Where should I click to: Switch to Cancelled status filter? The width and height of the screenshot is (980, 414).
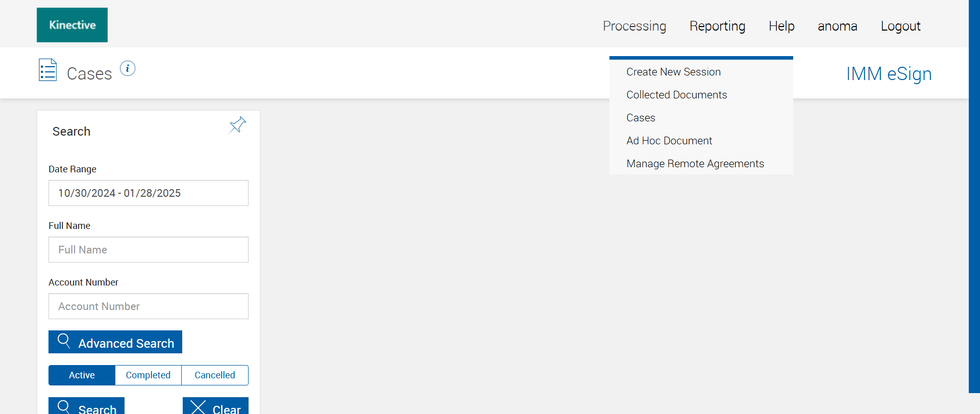(215, 375)
